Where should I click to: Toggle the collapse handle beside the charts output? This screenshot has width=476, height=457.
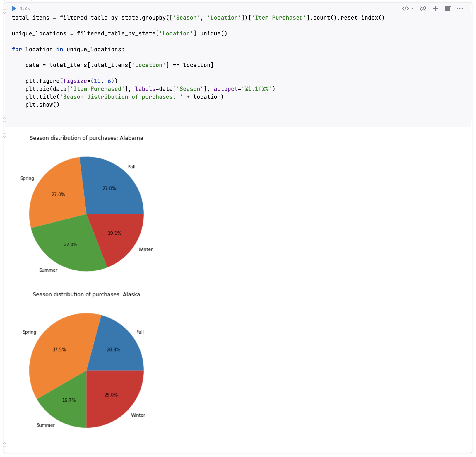coord(4,135)
